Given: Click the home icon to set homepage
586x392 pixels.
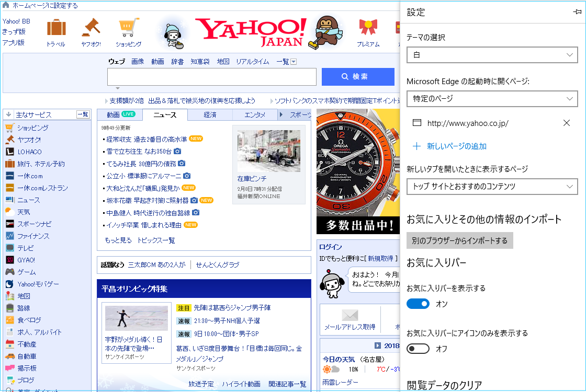Looking at the screenshot, I should (x=6, y=5).
